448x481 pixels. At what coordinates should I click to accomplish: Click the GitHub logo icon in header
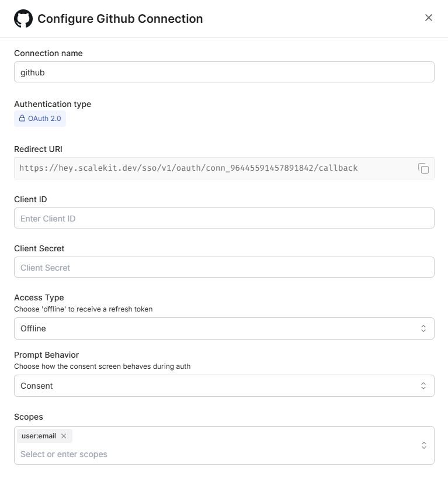pos(23,18)
